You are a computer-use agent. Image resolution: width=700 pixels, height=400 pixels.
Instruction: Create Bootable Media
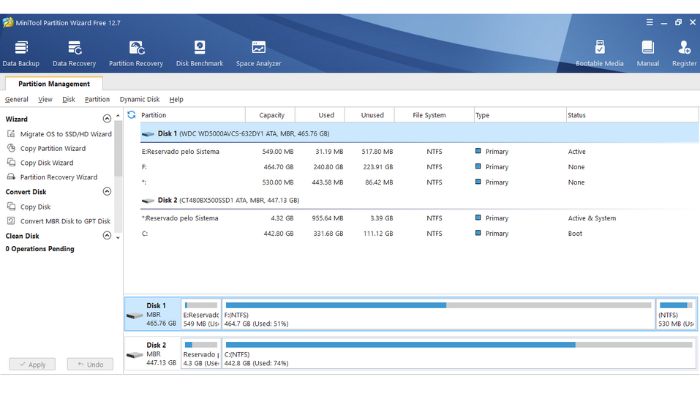(600, 54)
